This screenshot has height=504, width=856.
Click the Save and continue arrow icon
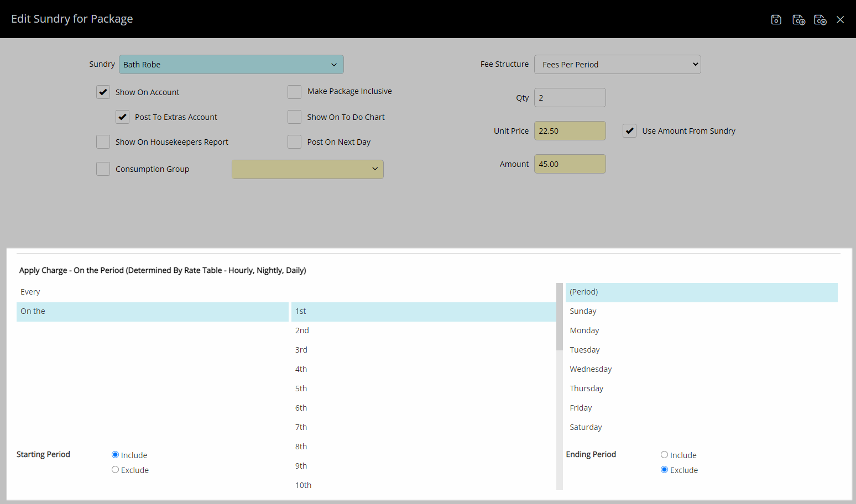point(798,20)
